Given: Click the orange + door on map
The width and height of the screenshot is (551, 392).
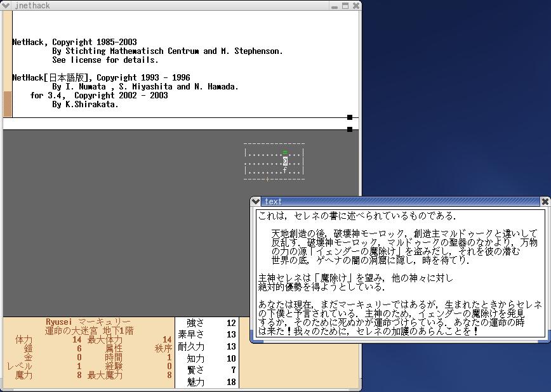Looking at the screenshot, I should tap(267, 179).
